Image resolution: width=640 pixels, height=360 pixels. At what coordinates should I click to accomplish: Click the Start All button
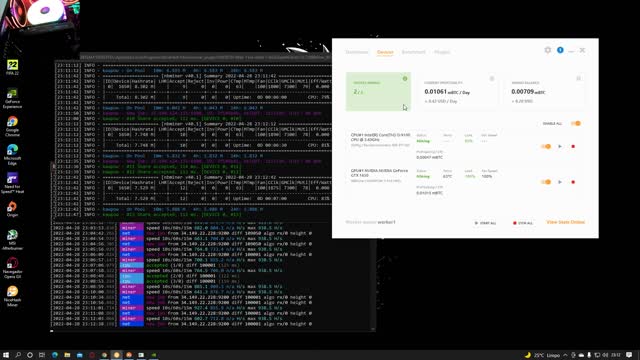tap(485, 223)
